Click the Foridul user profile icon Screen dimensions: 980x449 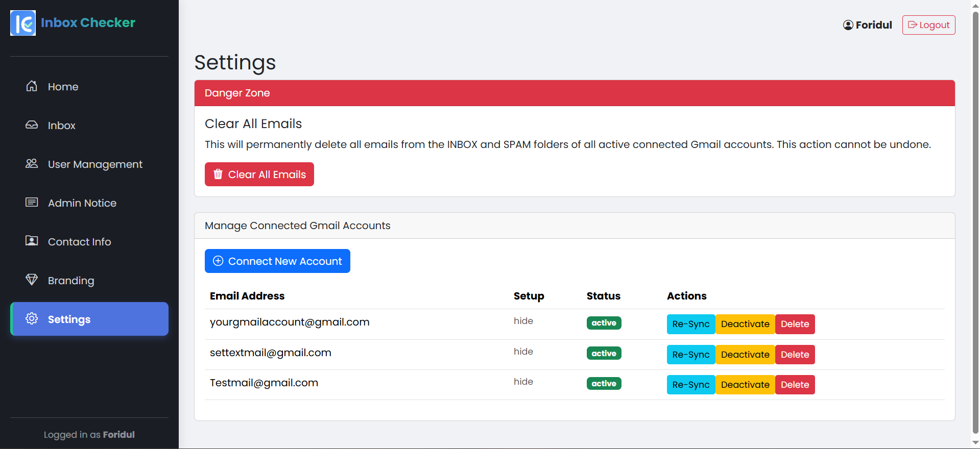(848, 25)
